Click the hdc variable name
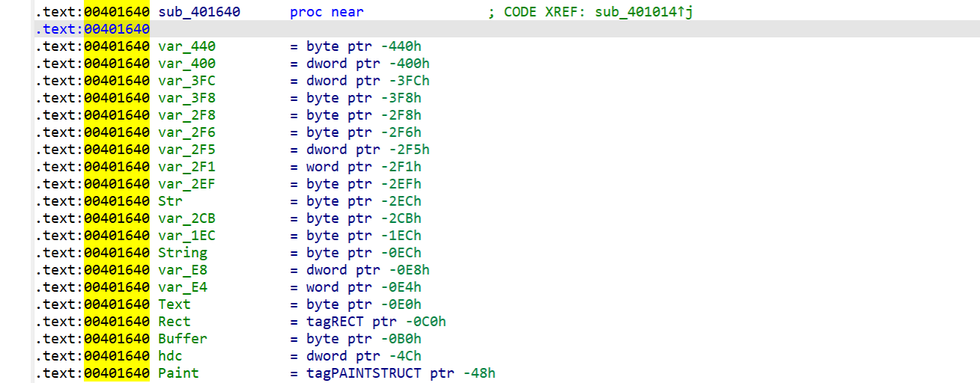The width and height of the screenshot is (980, 383). point(171,356)
